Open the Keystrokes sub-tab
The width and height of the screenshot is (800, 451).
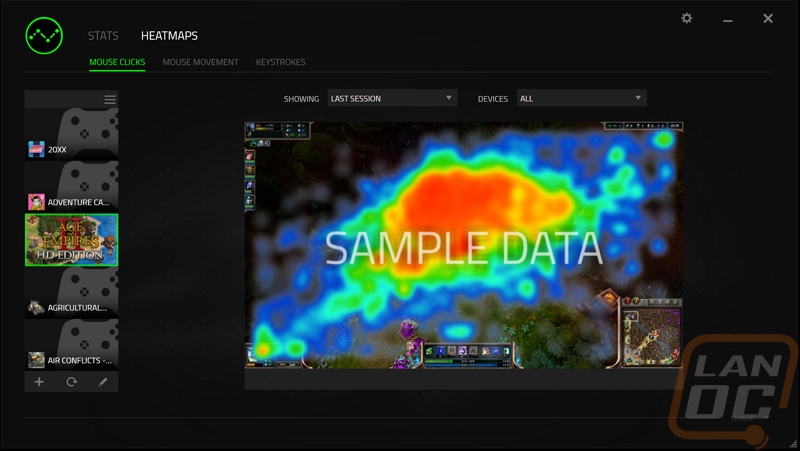(x=280, y=62)
